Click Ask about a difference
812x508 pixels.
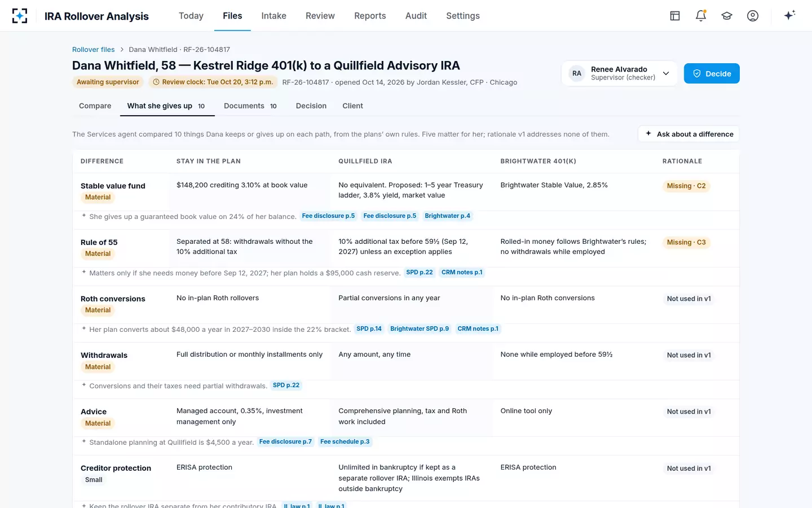click(x=689, y=134)
